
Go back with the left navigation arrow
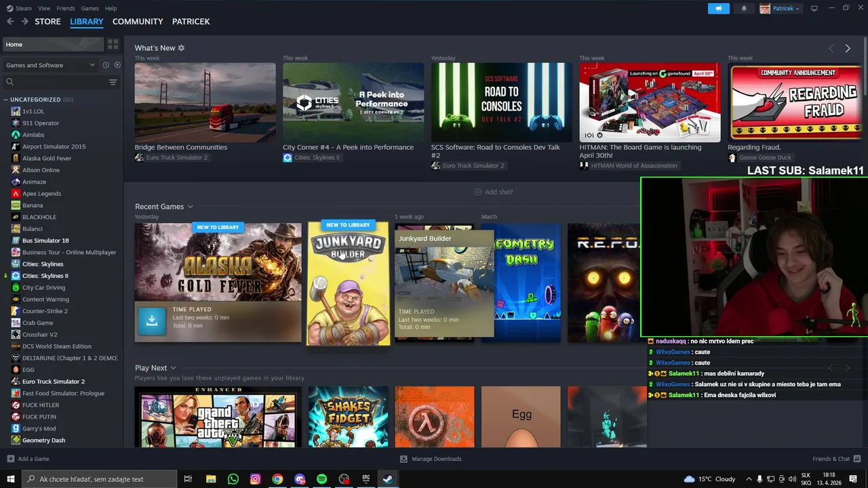coord(10,22)
